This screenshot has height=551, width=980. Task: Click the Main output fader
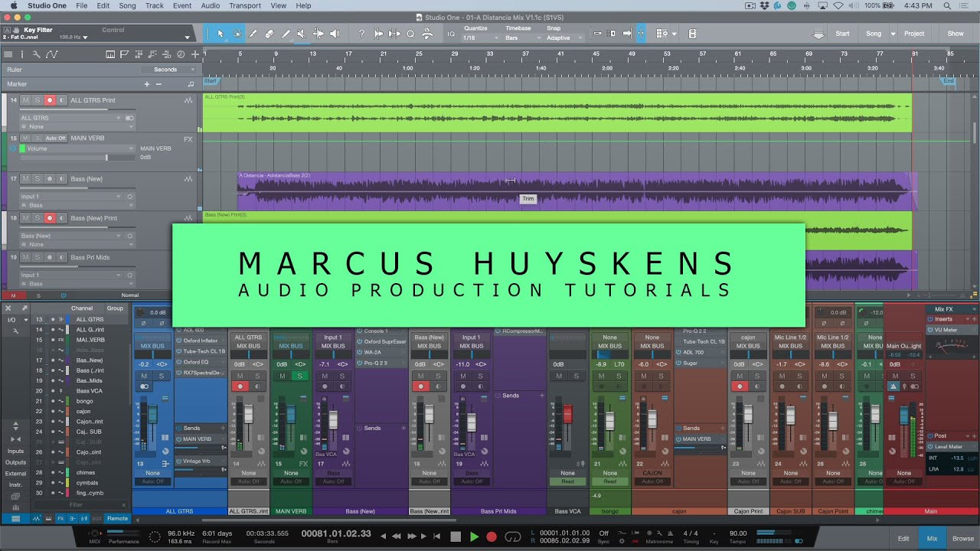pos(903,416)
